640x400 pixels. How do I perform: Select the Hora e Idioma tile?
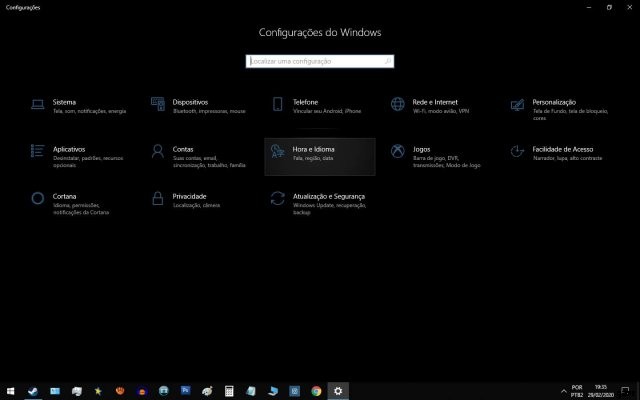tap(320, 156)
